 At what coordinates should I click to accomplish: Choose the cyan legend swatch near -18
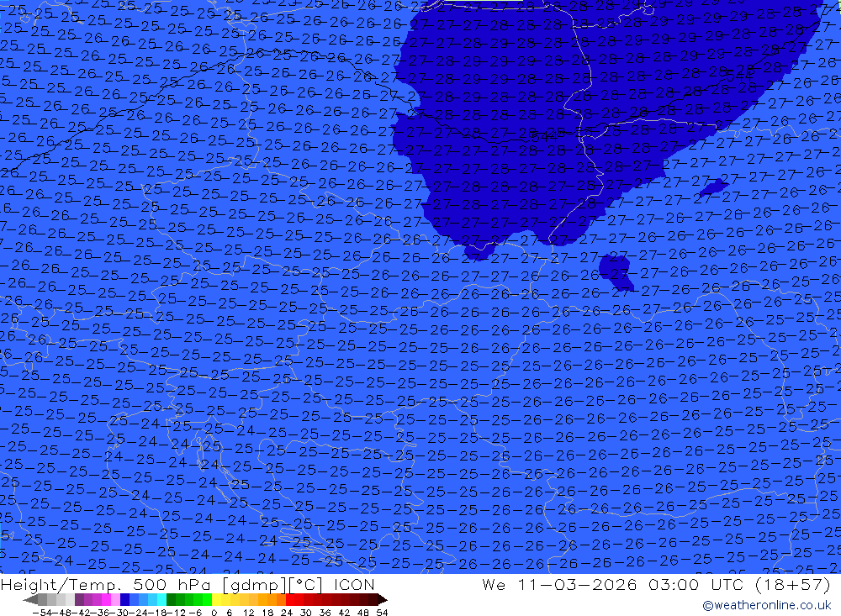[161, 599]
